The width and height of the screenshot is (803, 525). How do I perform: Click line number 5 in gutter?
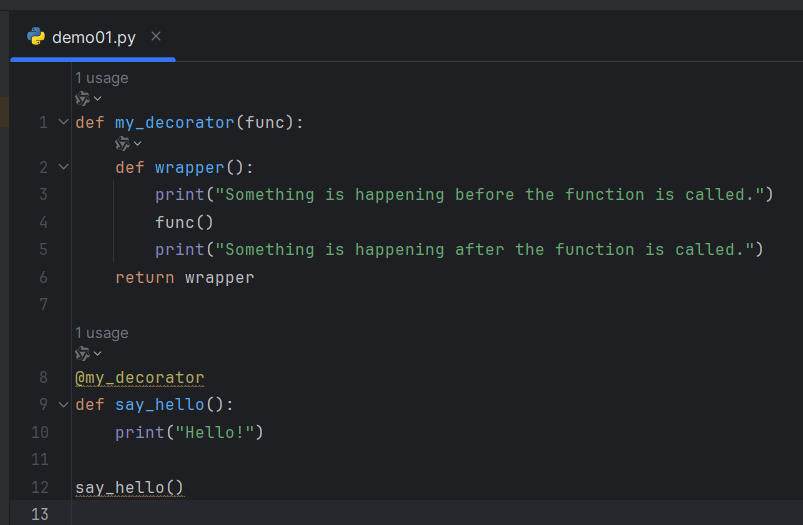[x=44, y=249]
